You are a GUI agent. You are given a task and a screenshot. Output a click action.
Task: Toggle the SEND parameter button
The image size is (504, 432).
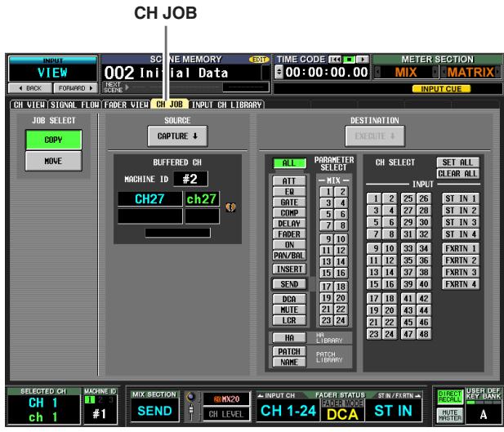[x=289, y=284]
